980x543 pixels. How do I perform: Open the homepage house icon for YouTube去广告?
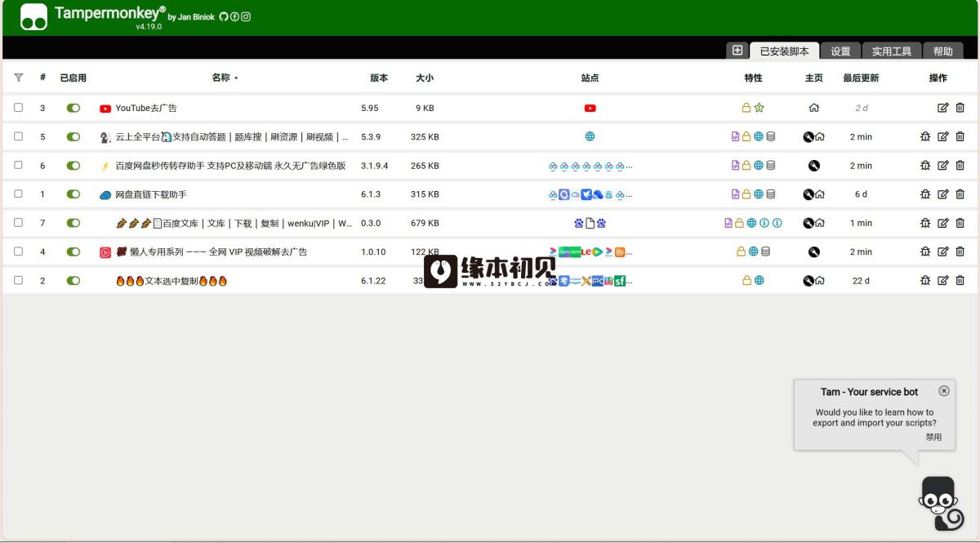[813, 108]
